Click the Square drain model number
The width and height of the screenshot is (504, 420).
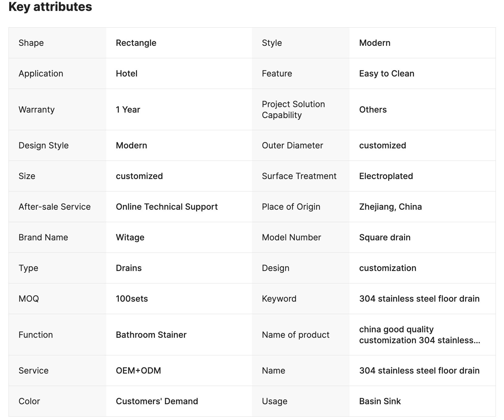point(385,237)
